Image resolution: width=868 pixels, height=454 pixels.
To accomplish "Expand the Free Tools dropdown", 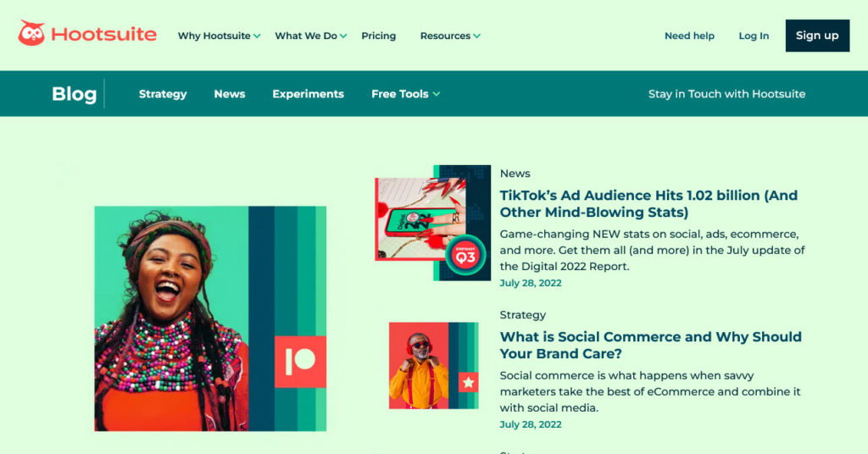I will point(406,94).
